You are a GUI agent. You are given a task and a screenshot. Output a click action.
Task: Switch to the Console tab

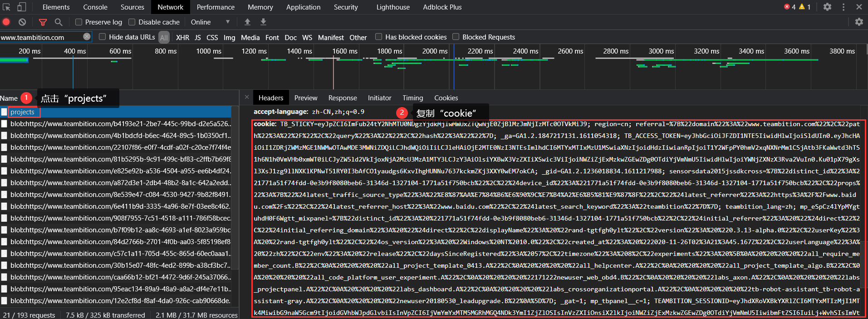pos(95,7)
